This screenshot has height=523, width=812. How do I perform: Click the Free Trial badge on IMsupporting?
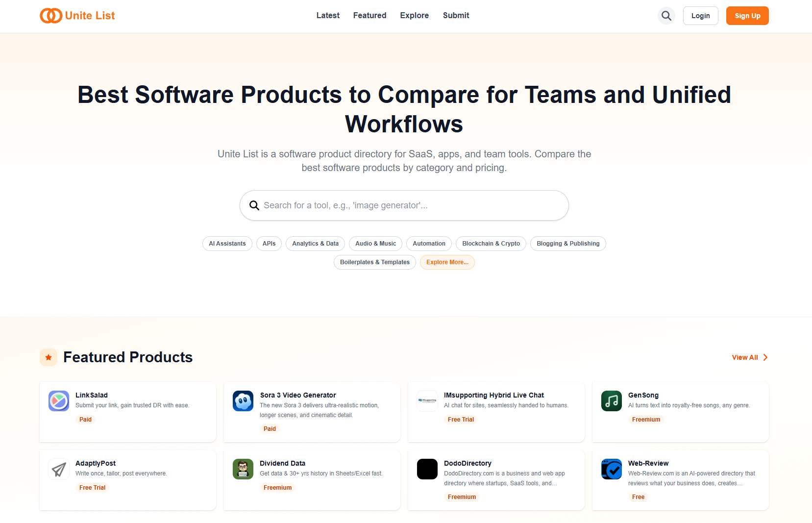click(460, 419)
